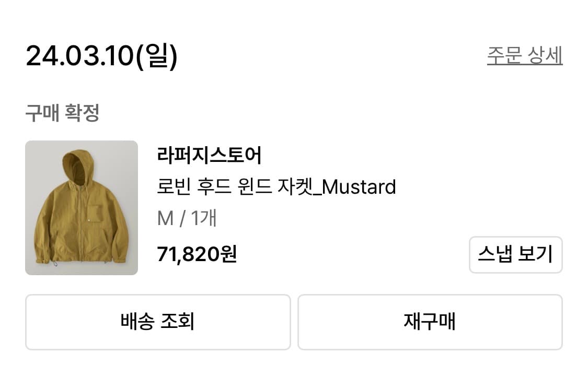
Task: Open 스냅 보기 to view snap photos
Action: click(x=515, y=255)
